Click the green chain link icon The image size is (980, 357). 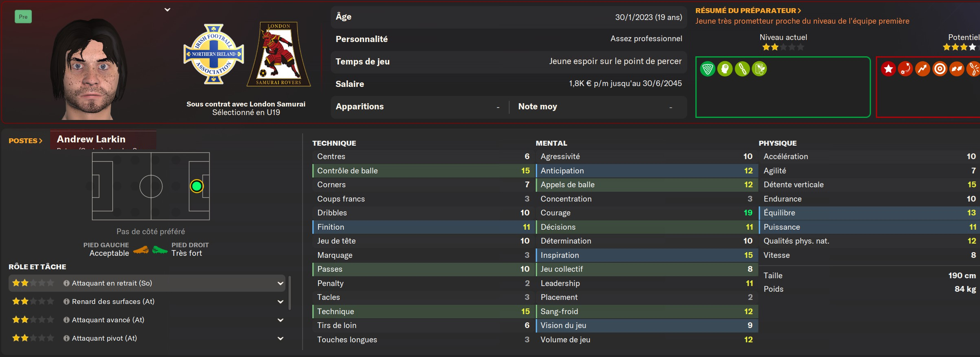pos(742,69)
